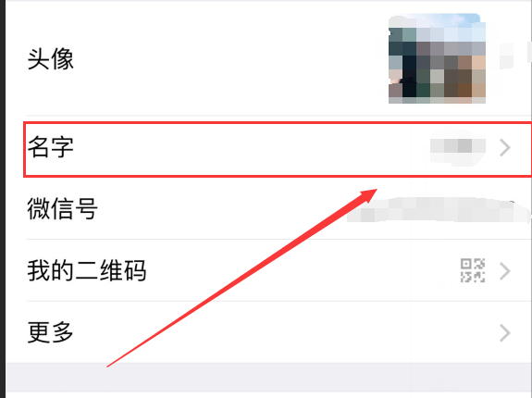Tap the pixelated avatar photo
Image resolution: width=532 pixels, height=398 pixels.
pyautogui.click(x=437, y=58)
